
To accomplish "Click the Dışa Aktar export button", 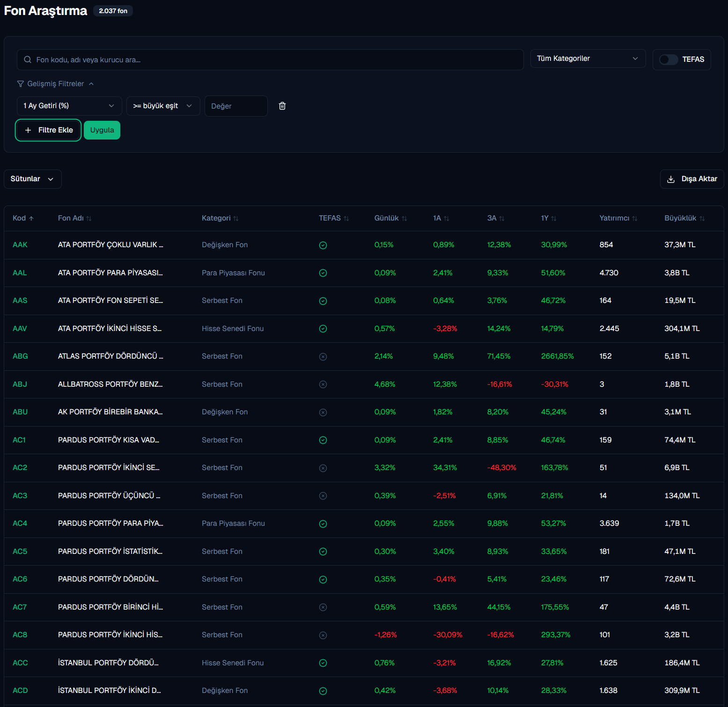I will pos(691,179).
